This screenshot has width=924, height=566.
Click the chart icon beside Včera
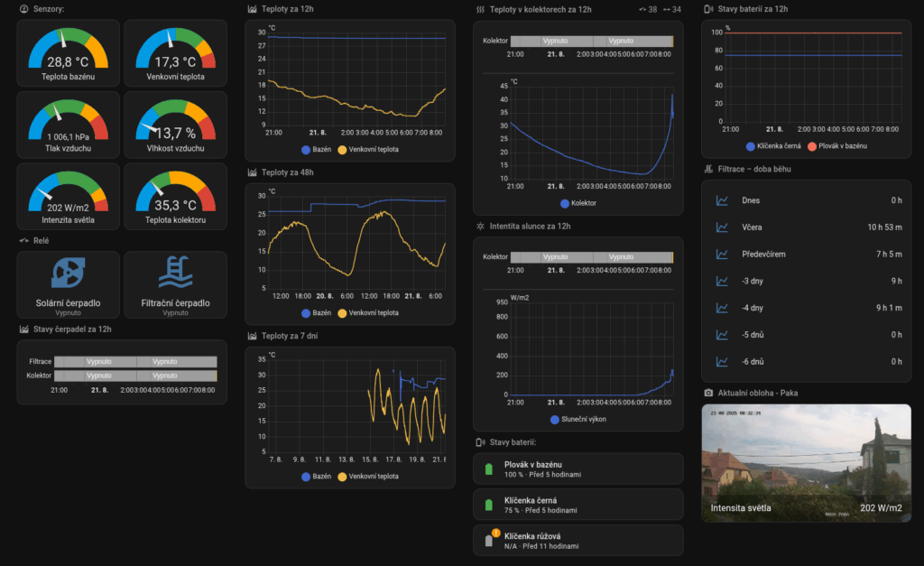[x=722, y=227]
